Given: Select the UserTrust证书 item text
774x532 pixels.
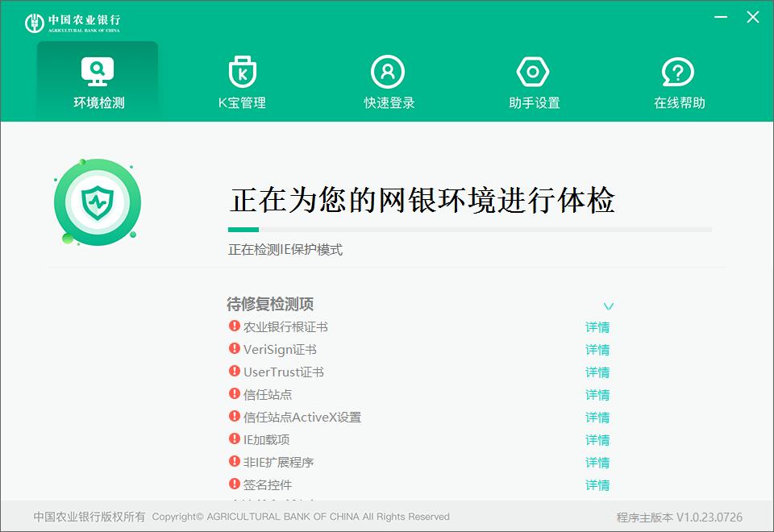Looking at the screenshot, I should click(x=283, y=372).
